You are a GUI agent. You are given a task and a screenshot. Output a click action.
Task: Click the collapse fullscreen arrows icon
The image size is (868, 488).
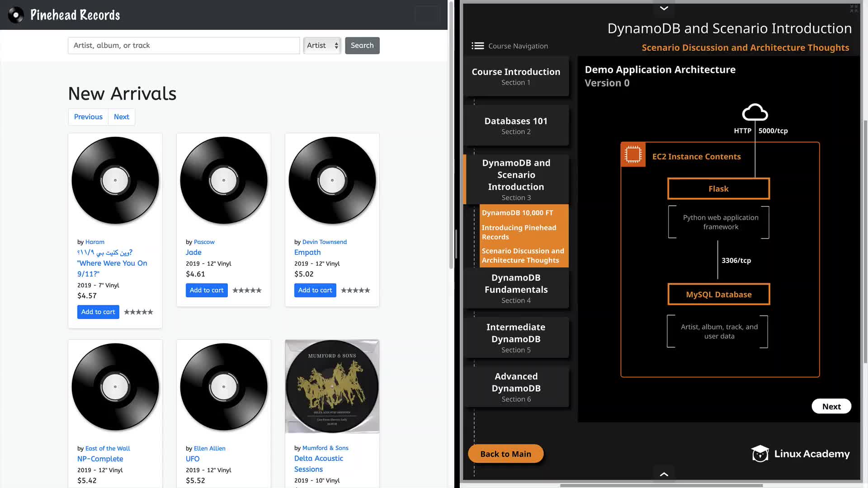[x=854, y=9]
